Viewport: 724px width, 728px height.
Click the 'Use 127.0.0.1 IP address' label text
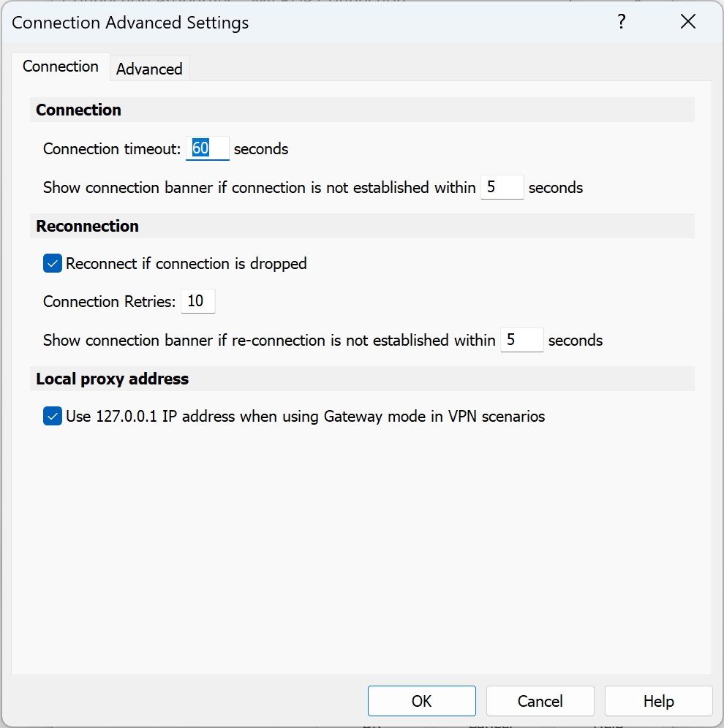[x=305, y=417]
